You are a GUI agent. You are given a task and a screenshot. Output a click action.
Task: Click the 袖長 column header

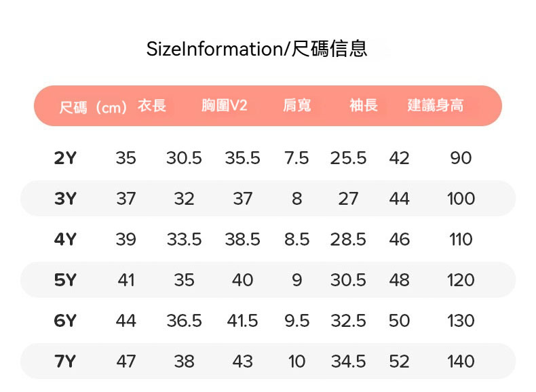363,106
